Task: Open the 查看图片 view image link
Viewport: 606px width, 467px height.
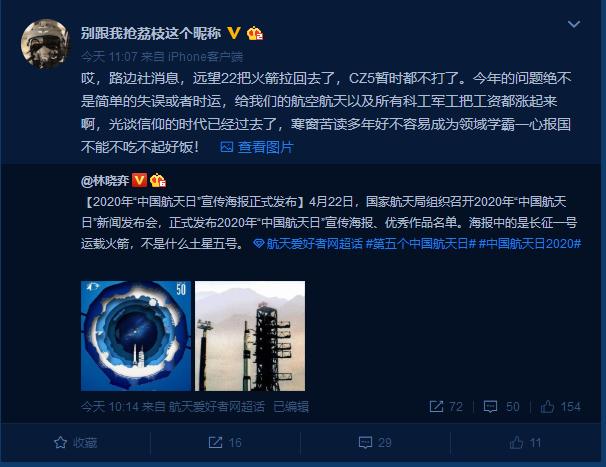Action: 257,147
